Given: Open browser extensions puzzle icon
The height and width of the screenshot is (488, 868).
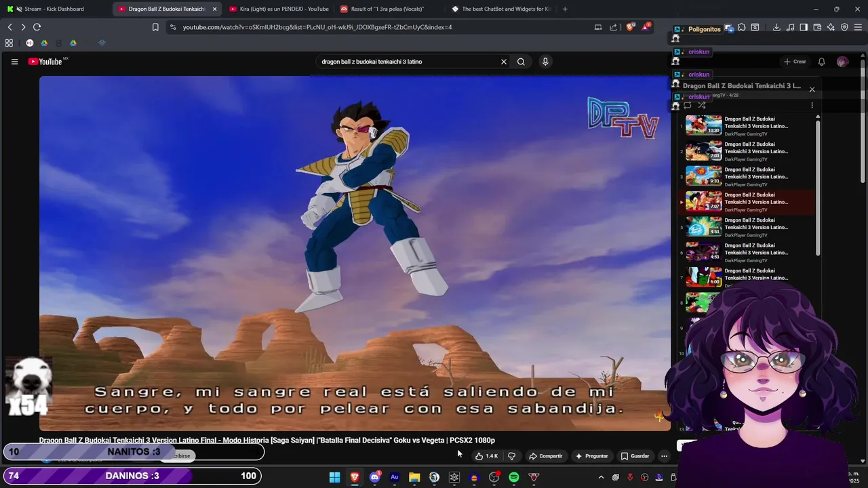Looking at the screenshot, I should (741, 27).
